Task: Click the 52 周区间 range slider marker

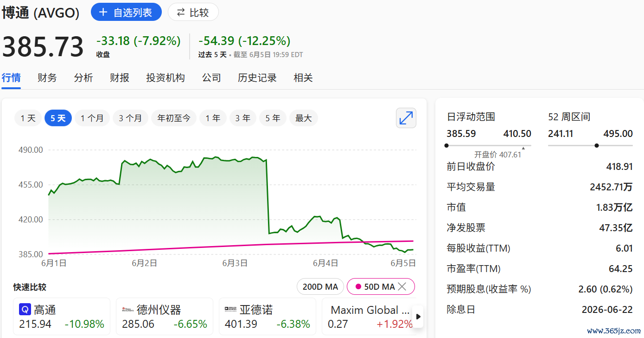Action: click(x=596, y=145)
